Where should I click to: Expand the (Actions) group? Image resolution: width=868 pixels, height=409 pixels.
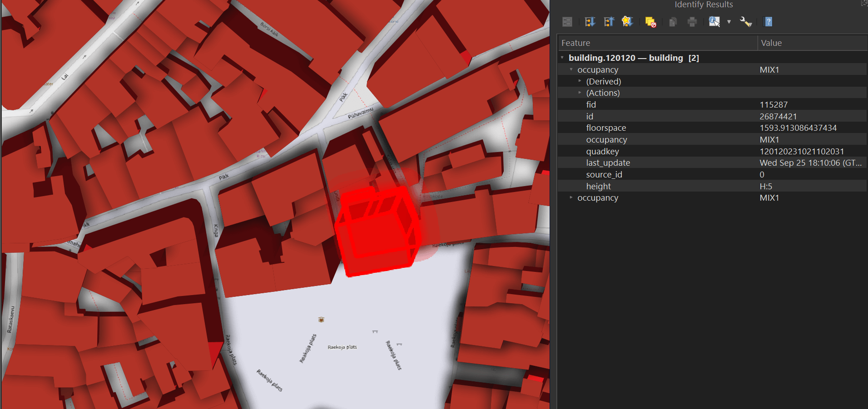click(x=580, y=93)
